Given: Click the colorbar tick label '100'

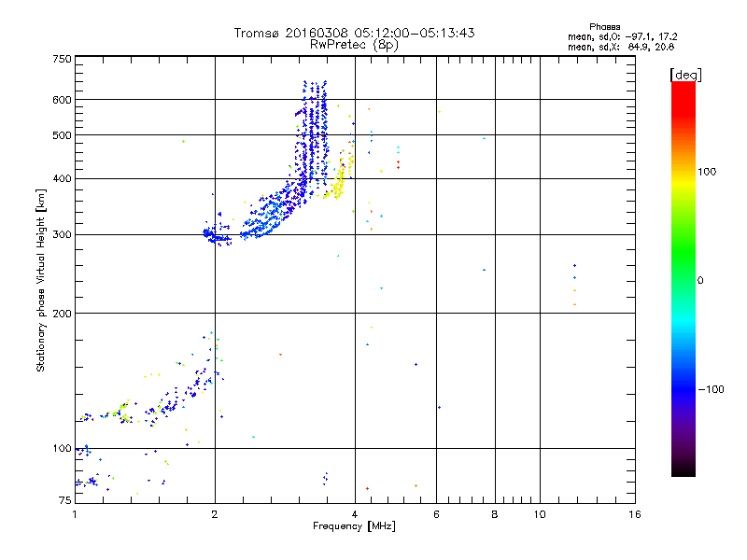Looking at the screenshot, I should pos(707,172).
